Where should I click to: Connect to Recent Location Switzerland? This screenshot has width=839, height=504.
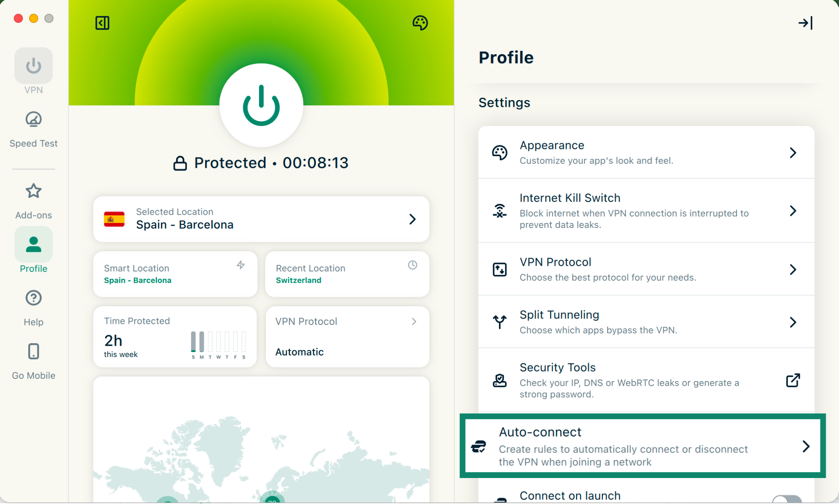[x=347, y=274]
